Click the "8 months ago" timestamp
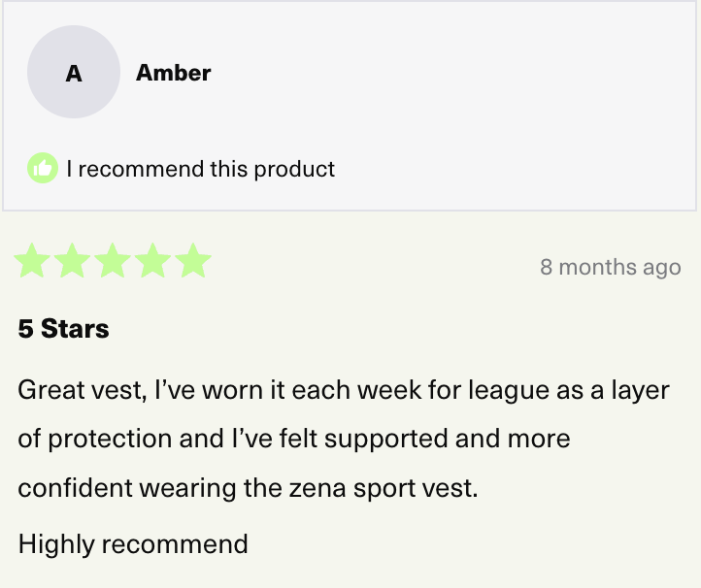701x588 pixels. tap(610, 267)
